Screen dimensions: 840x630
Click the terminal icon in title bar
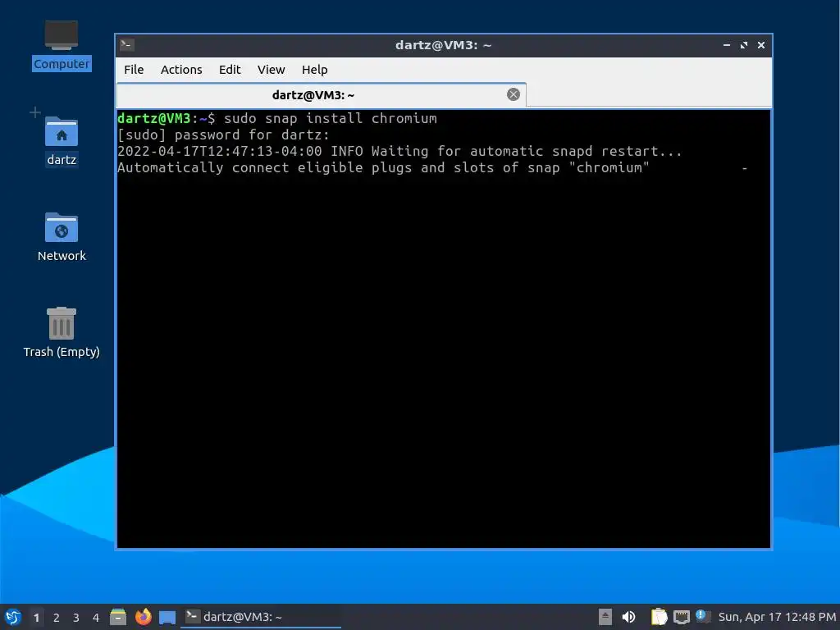point(127,45)
